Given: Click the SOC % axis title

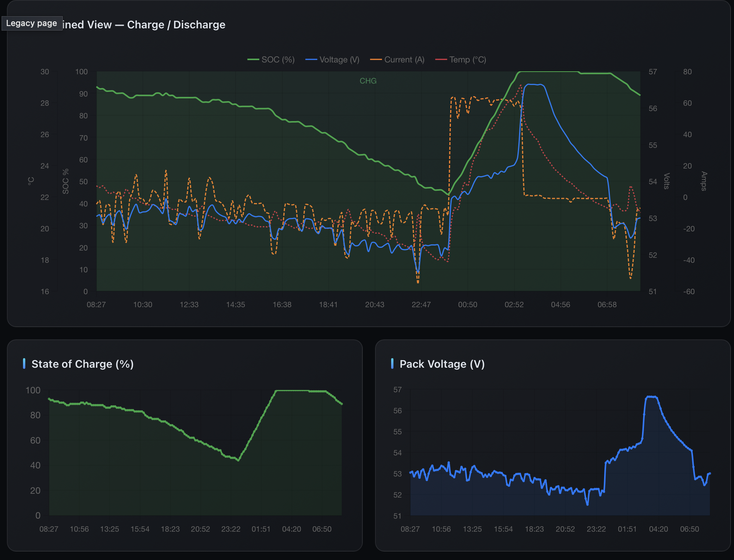Looking at the screenshot, I should tap(66, 181).
